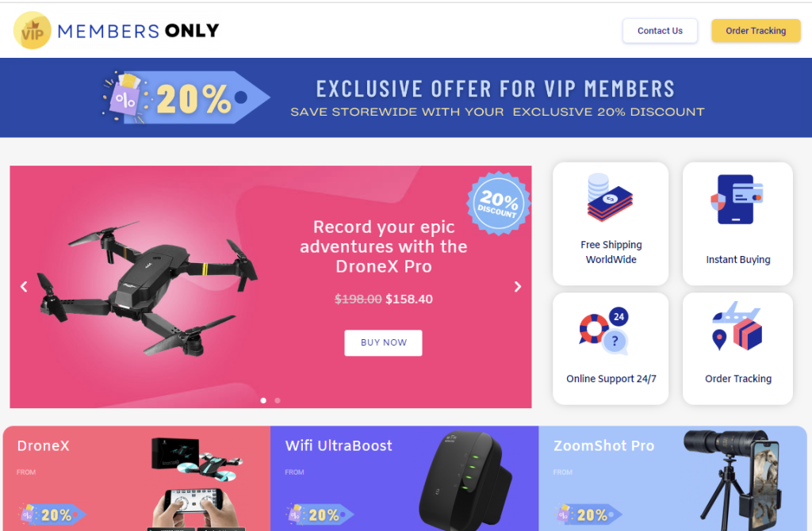Click the 20% discount badge on slider
812x531 pixels.
(498, 203)
